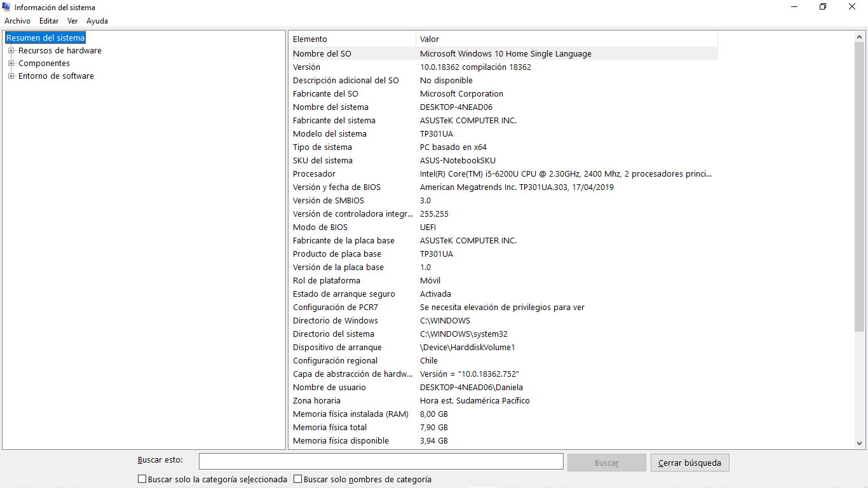Select Fabricante del SO row
The image size is (868, 488).
tap(504, 94)
